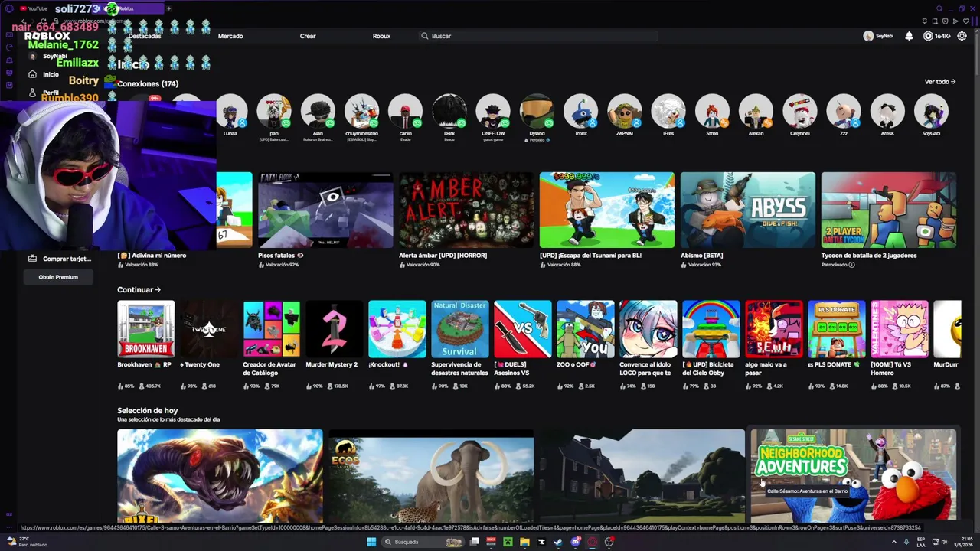Click the Opera browser menu icon
Image resolution: width=980 pixels, height=551 pixels.
pos(9,8)
